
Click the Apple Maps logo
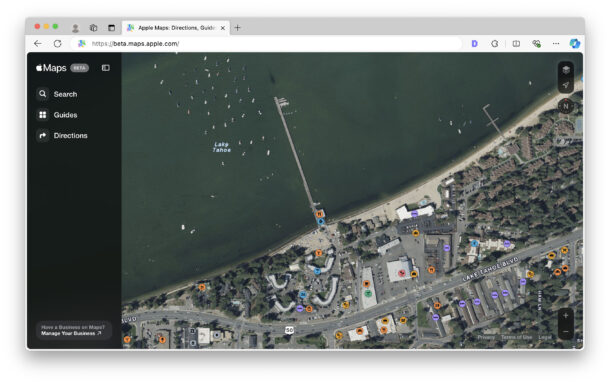pyautogui.click(x=51, y=68)
